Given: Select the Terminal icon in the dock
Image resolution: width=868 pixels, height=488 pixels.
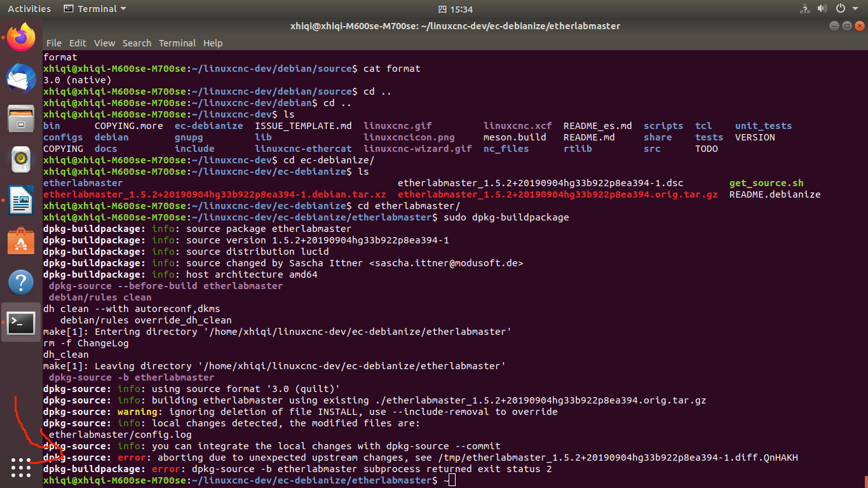Looking at the screenshot, I should (x=21, y=322).
